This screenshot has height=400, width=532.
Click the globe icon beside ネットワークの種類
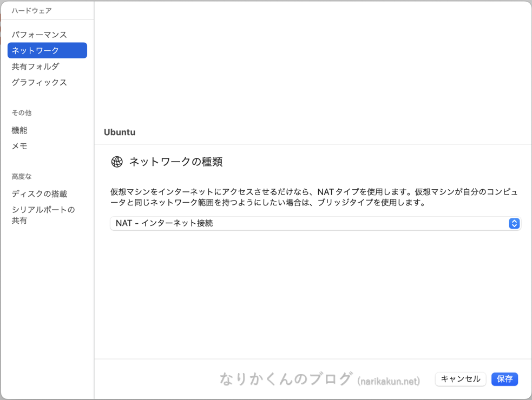click(117, 162)
